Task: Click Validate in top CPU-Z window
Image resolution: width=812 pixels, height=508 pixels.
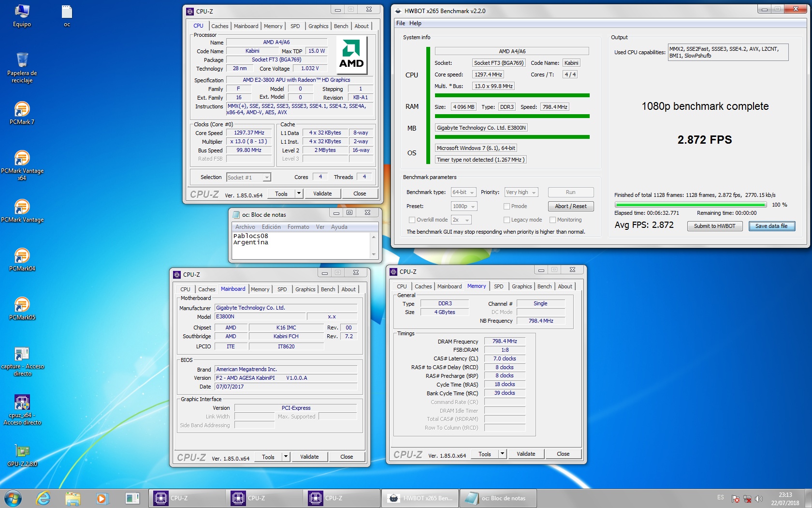Action: [x=322, y=194]
